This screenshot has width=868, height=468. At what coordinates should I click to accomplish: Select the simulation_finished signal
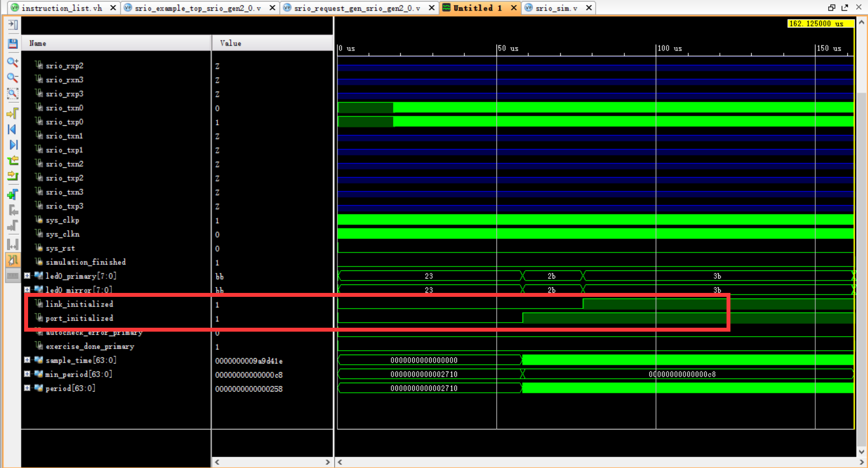coord(85,262)
